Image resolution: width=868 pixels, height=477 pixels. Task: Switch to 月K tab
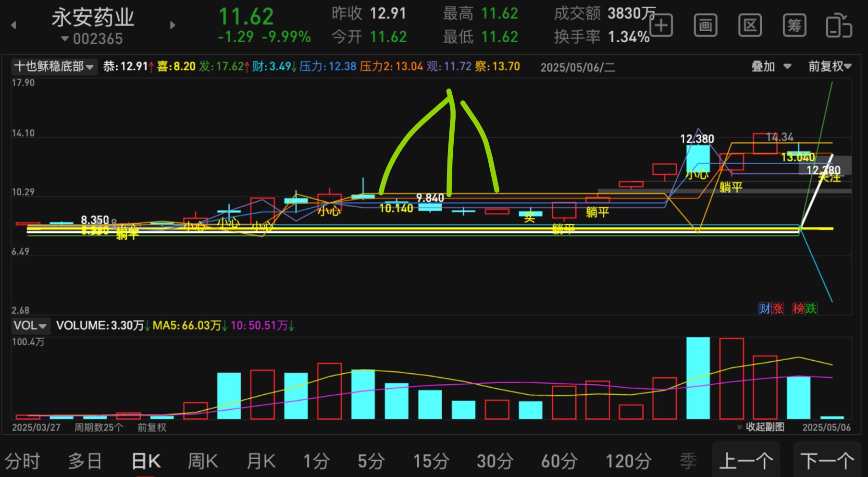[x=261, y=461]
